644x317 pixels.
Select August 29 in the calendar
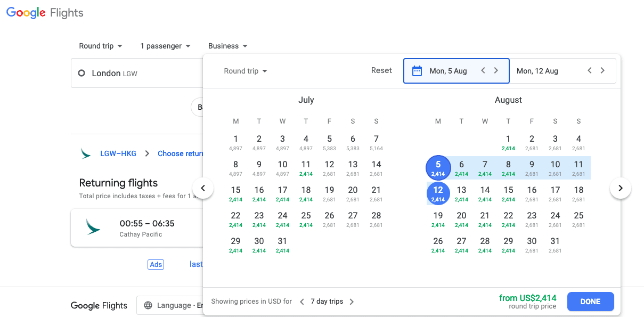tap(508, 245)
